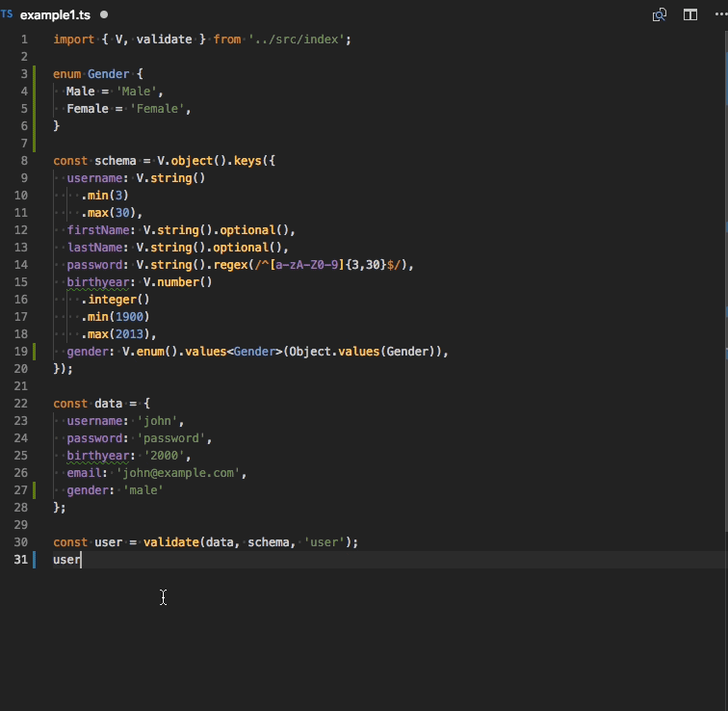Click line number 31 in gutter
This screenshot has height=711, width=728.
[21, 560]
